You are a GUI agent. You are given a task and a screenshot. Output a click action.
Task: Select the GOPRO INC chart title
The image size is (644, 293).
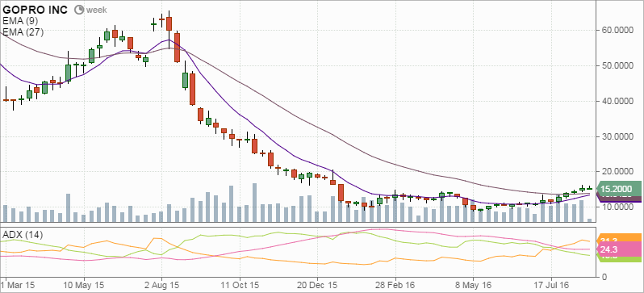tap(35, 10)
